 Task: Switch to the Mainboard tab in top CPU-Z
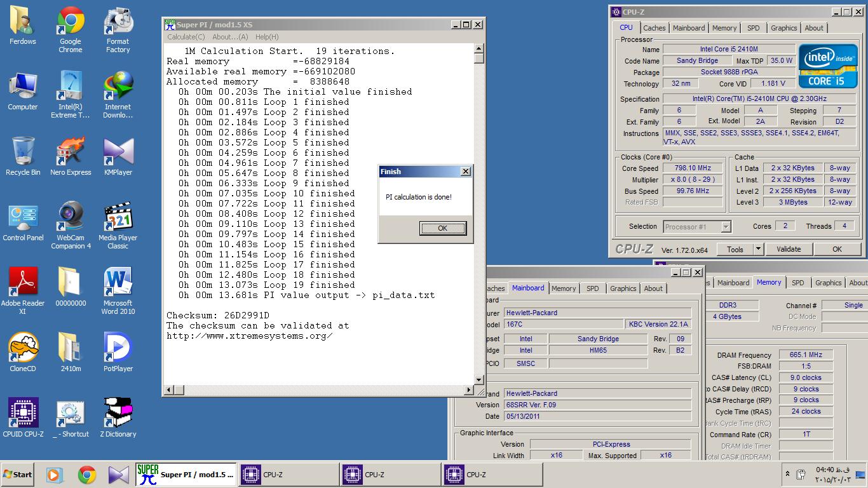click(x=689, y=28)
